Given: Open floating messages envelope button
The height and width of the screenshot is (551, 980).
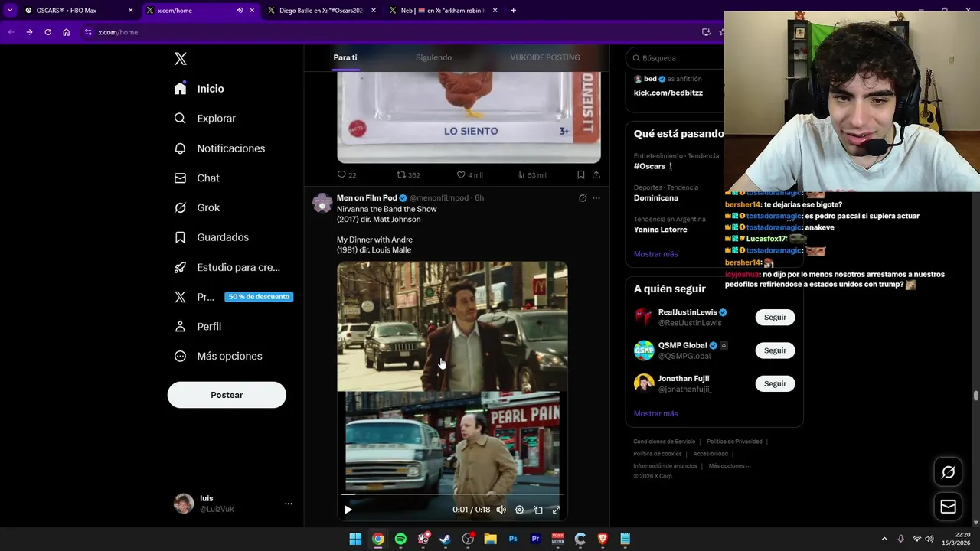Looking at the screenshot, I should 948,507.
